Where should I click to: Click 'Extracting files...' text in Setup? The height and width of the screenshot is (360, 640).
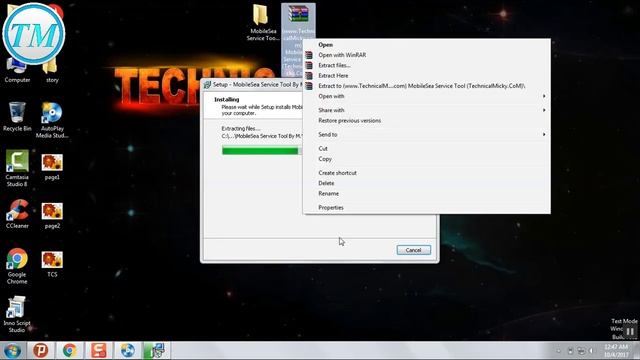pyautogui.click(x=241, y=129)
